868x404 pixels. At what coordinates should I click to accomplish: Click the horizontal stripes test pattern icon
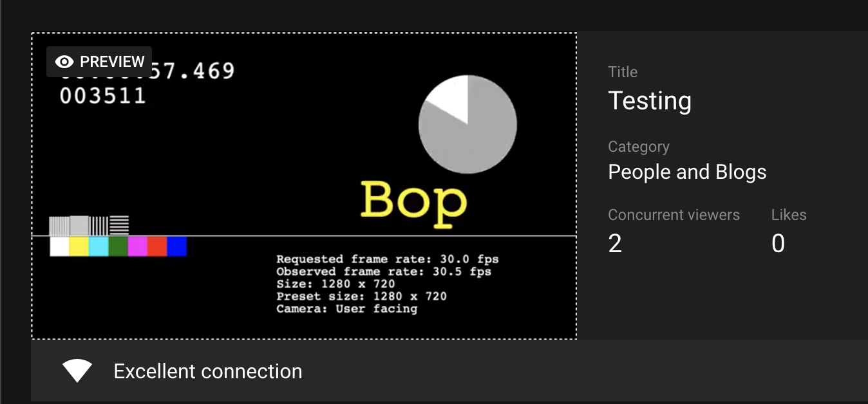pyautogui.click(x=119, y=225)
